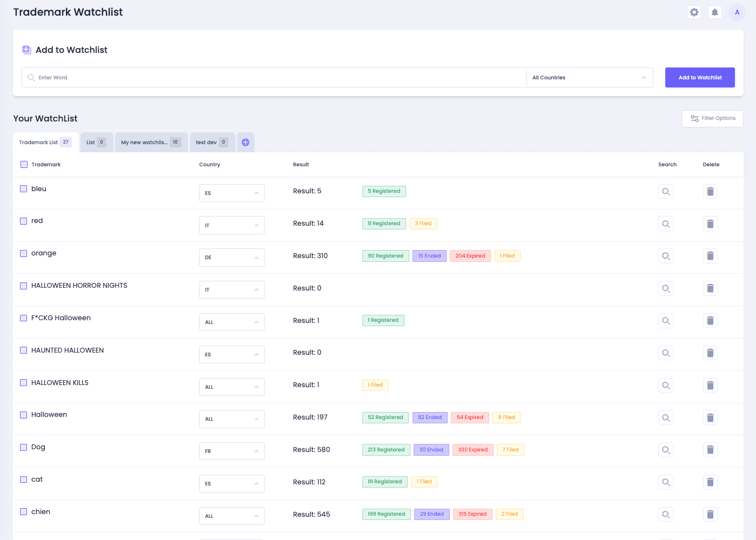
Task: Click the Trademark column header text
Action: click(x=46, y=165)
